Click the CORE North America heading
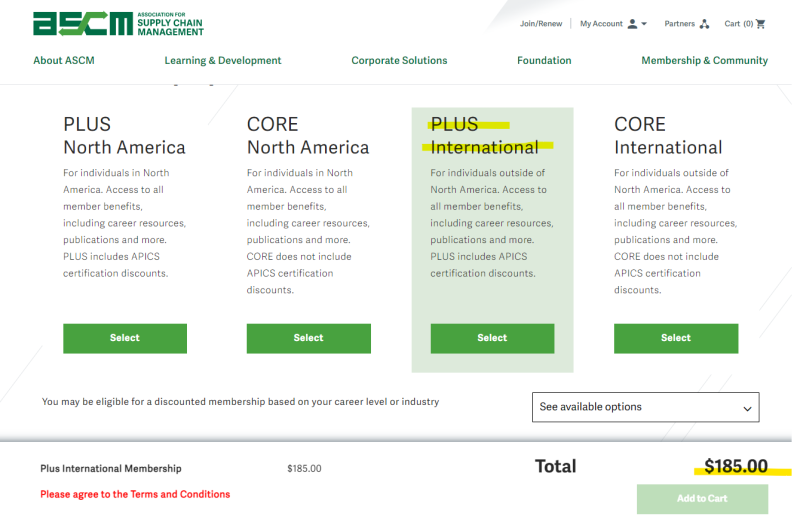 click(x=308, y=136)
